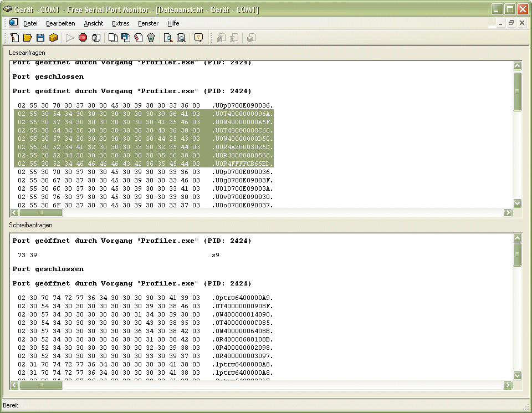Click 'Port geschlossen' in Leseanfragen pane
Screen dimensions: 532x413
point(48,77)
